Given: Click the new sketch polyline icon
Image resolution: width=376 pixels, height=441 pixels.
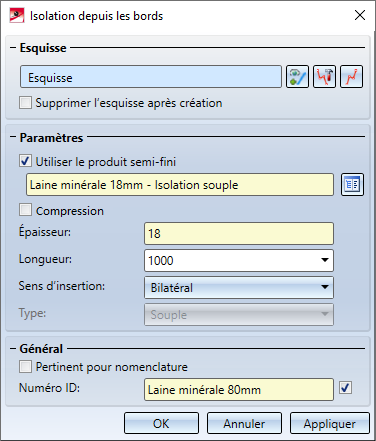Looking at the screenshot, I should [351, 77].
